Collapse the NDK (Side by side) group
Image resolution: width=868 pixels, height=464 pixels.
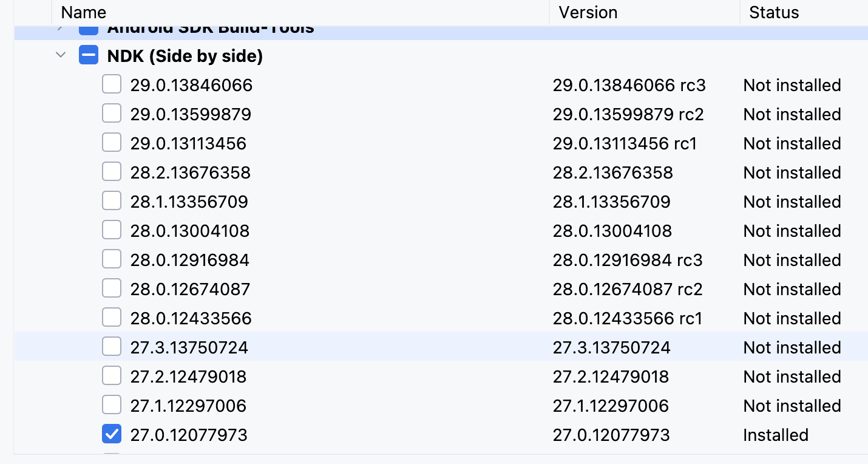pyautogui.click(x=61, y=55)
